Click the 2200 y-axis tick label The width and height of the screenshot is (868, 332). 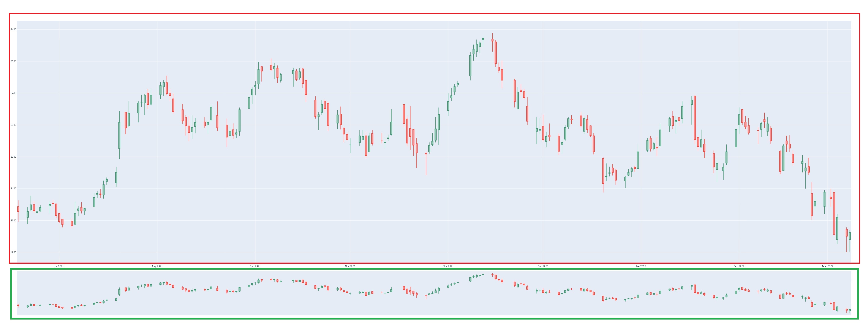pos(13,157)
